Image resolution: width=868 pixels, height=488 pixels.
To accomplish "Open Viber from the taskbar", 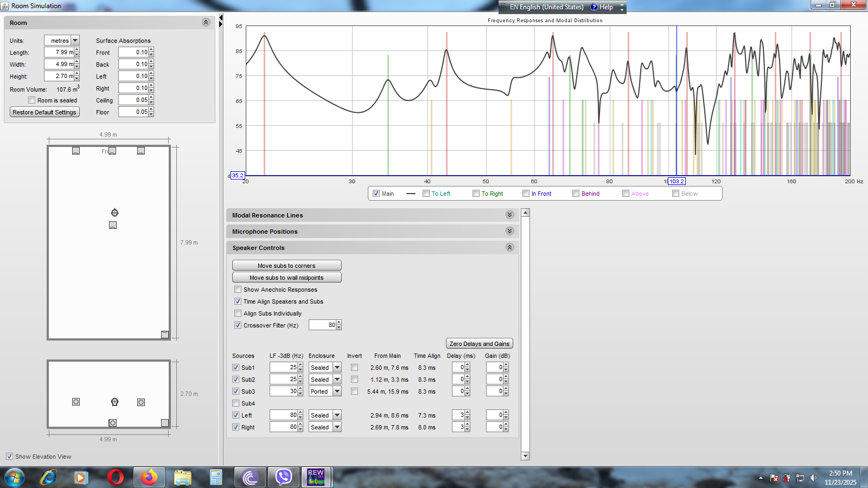I will click(283, 477).
